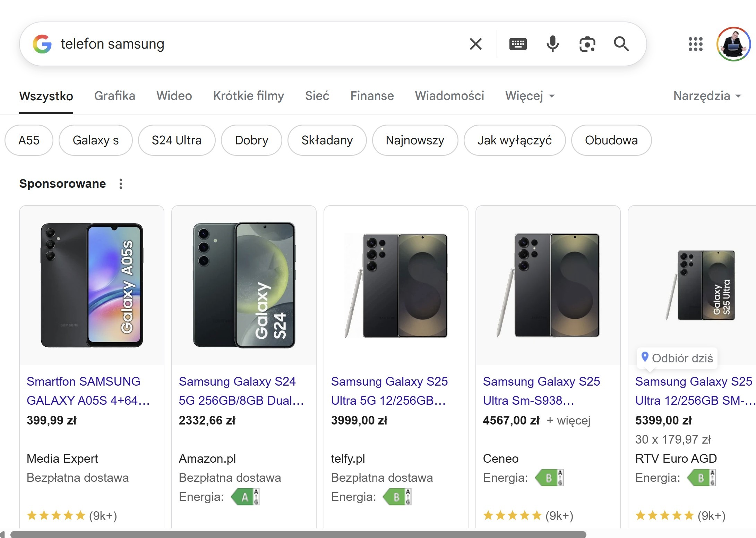Viewport: 756px width, 538px height.
Task: Click the Media Expert seller name
Action: point(62,459)
